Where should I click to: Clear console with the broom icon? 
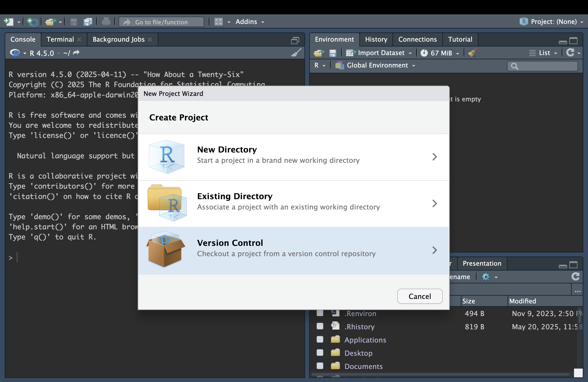tap(296, 53)
